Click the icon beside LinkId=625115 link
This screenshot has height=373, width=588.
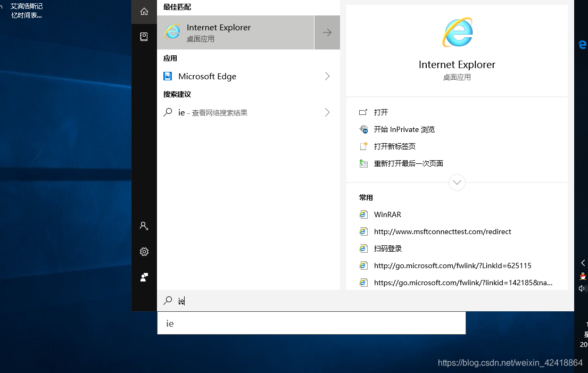pyautogui.click(x=363, y=266)
